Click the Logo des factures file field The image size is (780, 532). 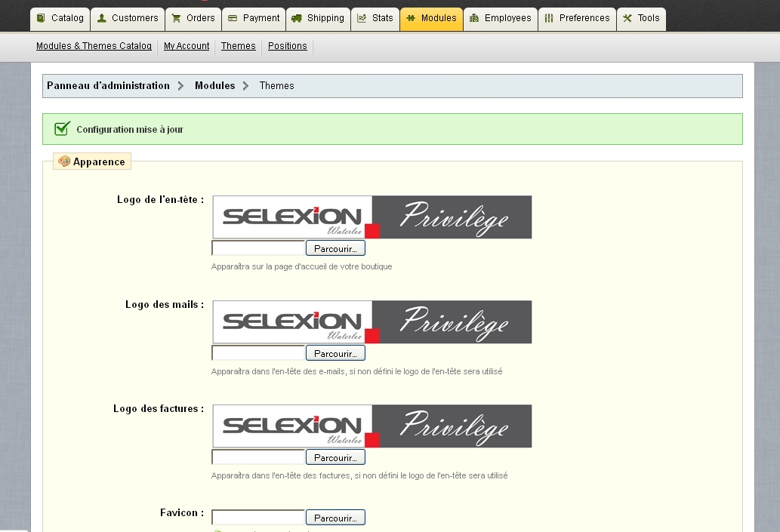(258, 457)
